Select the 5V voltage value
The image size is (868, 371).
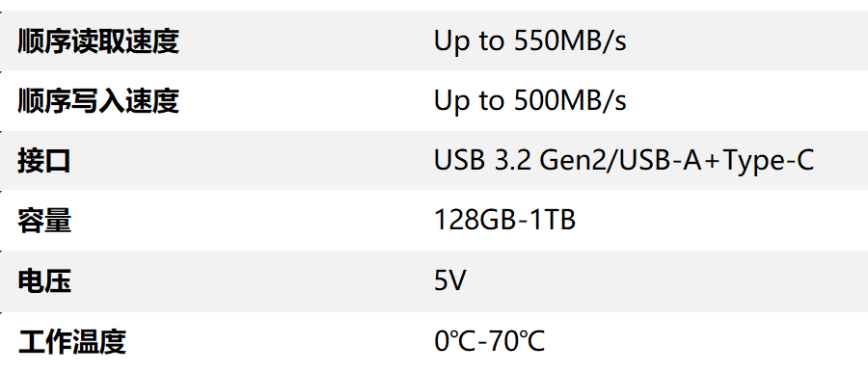(x=450, y=280)
